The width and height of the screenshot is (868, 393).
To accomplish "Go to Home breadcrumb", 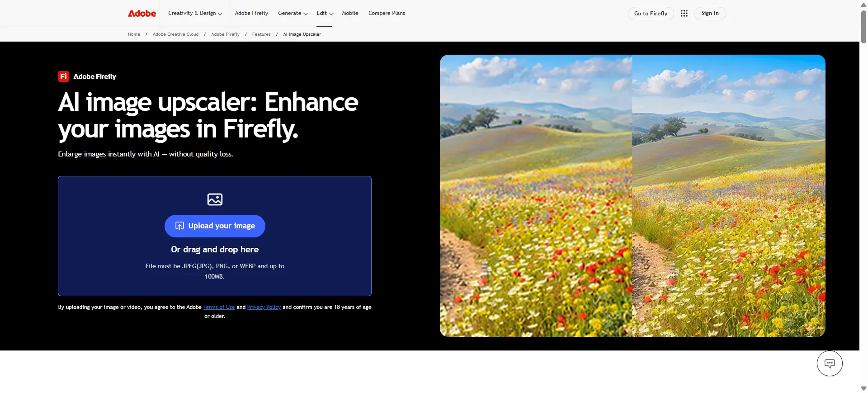I will pyautogui.click(x=134, y=34).
